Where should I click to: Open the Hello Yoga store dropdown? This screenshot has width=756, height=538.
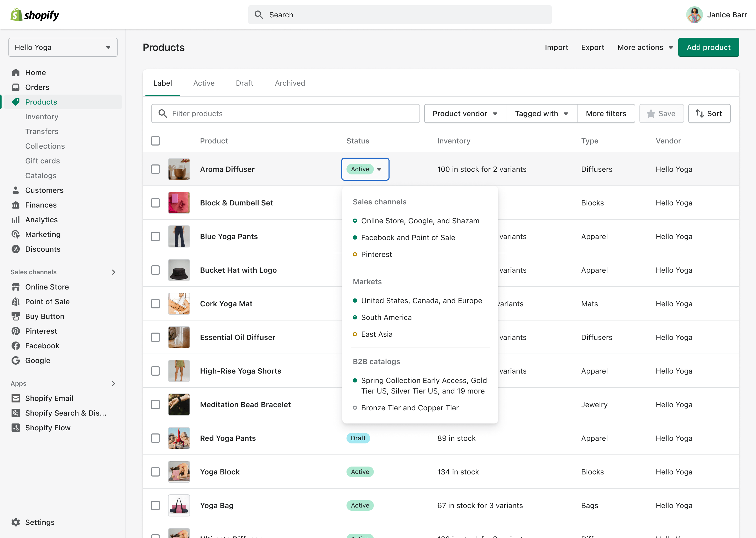point(63,47)
